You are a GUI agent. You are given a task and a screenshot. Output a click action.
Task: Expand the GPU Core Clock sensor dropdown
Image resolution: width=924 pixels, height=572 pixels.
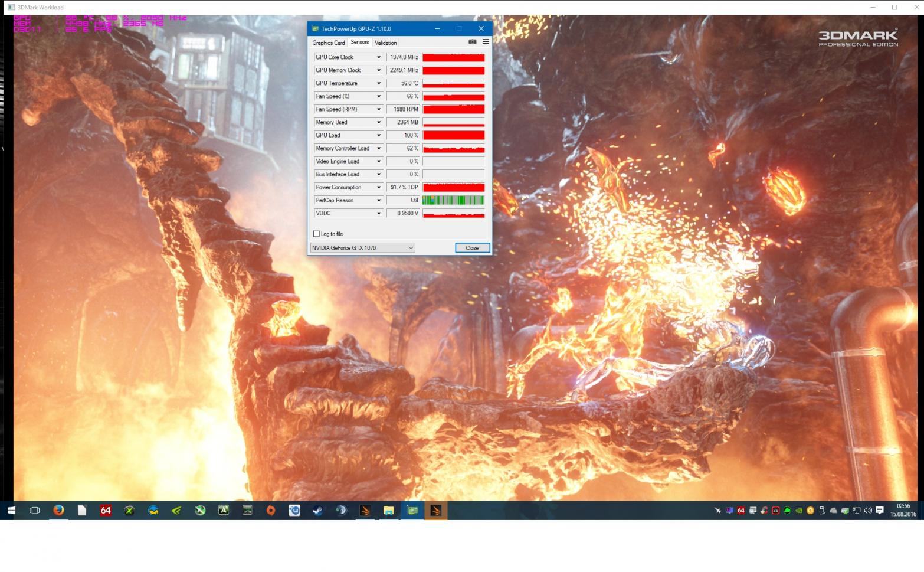click(x=379, y=57)
